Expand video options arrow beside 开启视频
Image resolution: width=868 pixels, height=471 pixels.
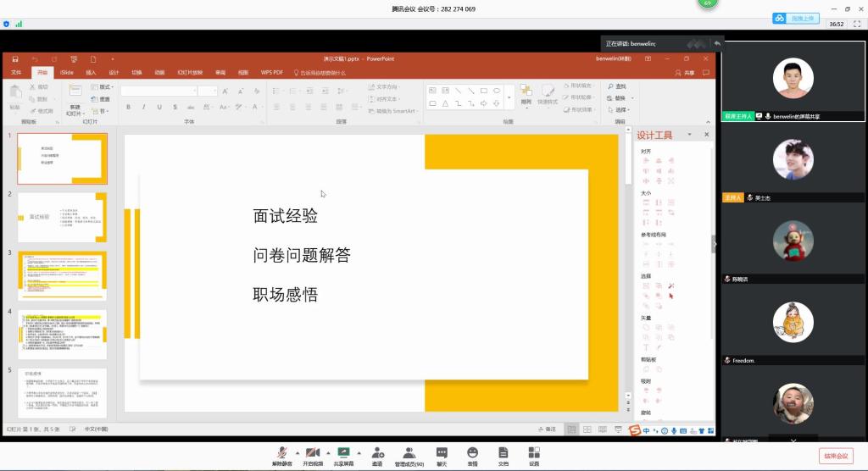pyautogui.click(x=328, y=452)
